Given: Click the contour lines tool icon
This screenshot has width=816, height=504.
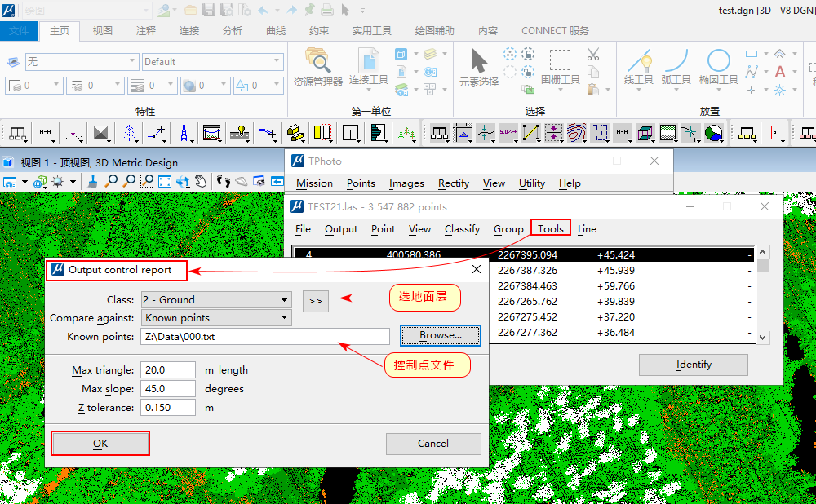Looking at the screenshot, I should 576,133.
